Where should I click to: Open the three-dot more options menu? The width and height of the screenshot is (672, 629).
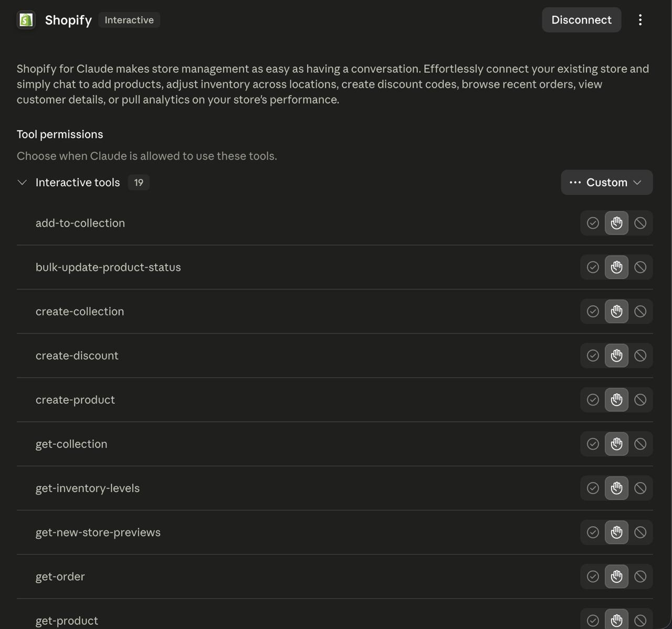tap(640, 20)
